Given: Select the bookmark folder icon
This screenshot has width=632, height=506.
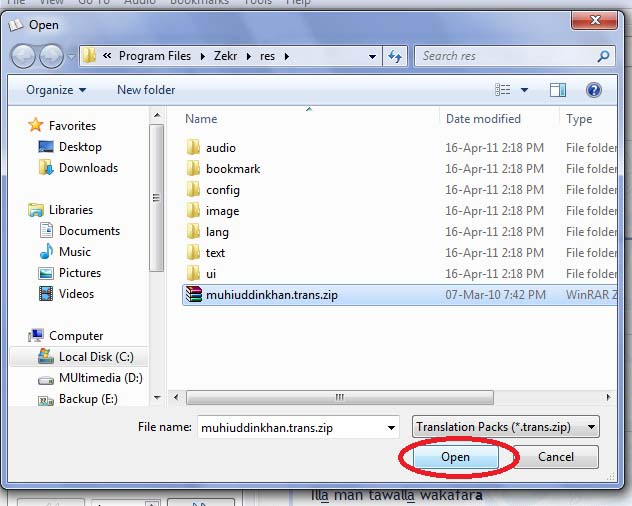Looking at the screenshot, I should tap(193, 168).
